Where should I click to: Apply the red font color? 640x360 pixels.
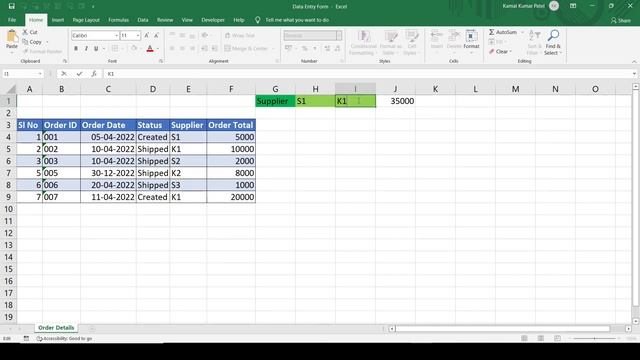point(150,49)
